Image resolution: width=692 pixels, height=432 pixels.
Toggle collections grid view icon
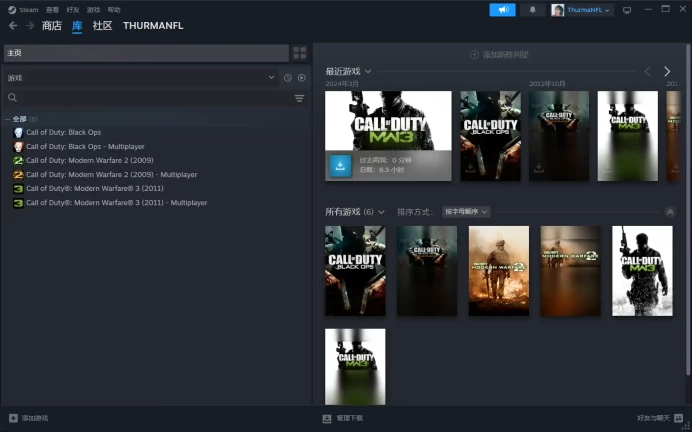[x=300, y=53]
